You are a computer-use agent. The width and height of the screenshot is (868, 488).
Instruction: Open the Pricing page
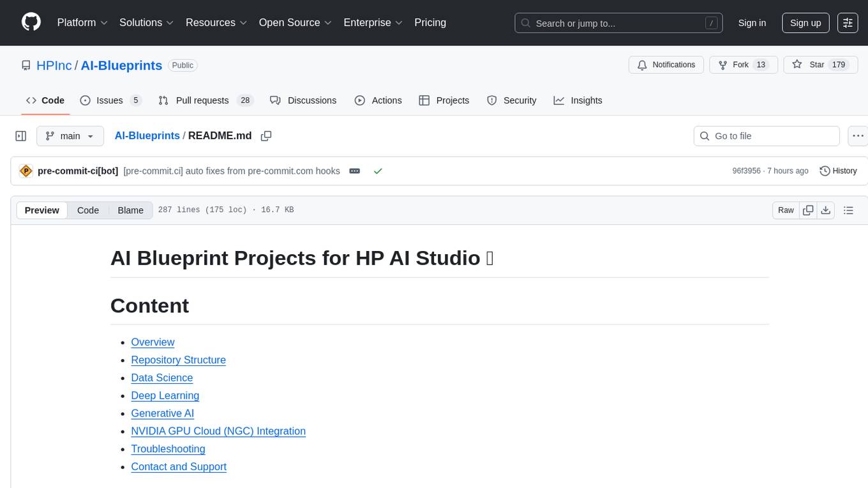[430, 22]
